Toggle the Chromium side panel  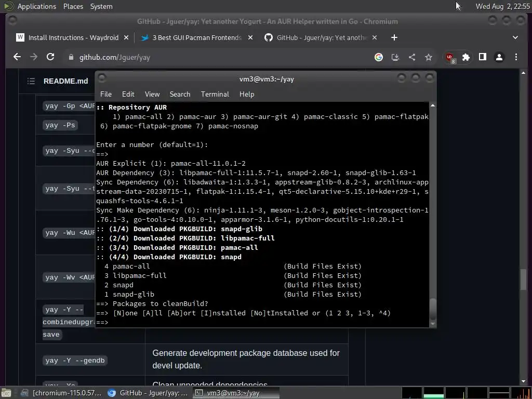483,57
